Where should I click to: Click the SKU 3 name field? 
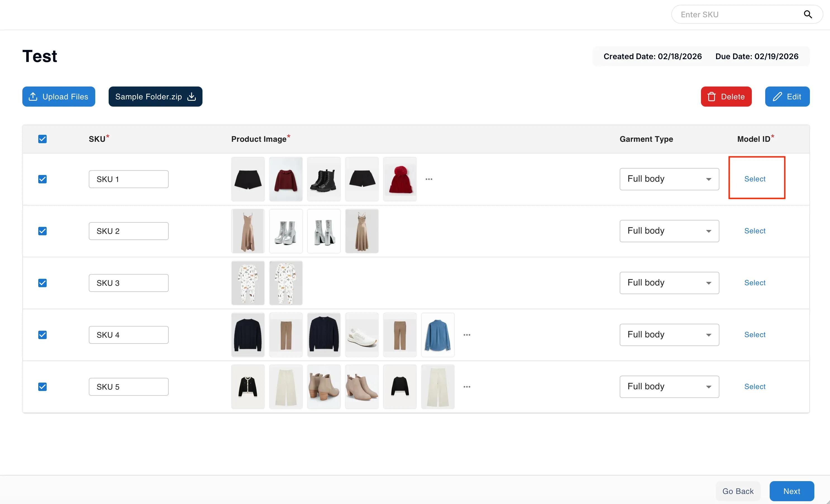pyautogui.click(x=128, y=283)
